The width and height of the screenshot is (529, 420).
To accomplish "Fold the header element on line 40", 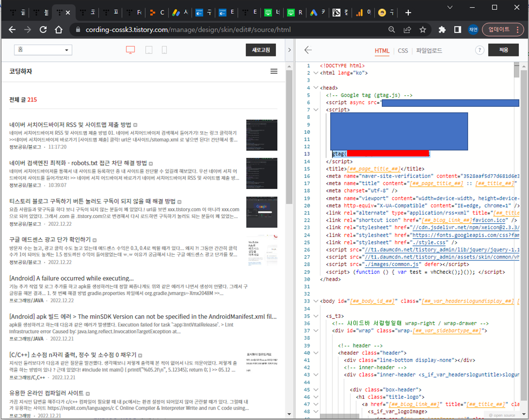I will pyautogui.click(x=316, y=353).
